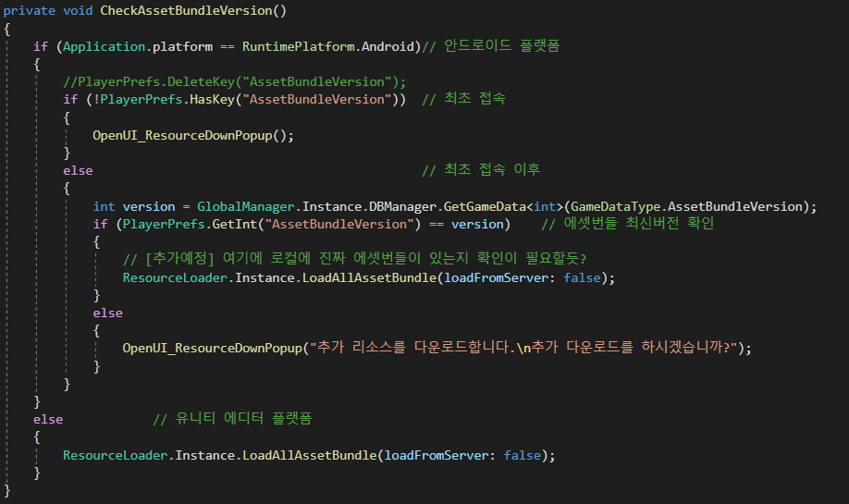Click the commented-out PlayerPrefs.DeleteKey line
Image resolution: width=849 pixels, height=504 pixels.
(235, 81)
